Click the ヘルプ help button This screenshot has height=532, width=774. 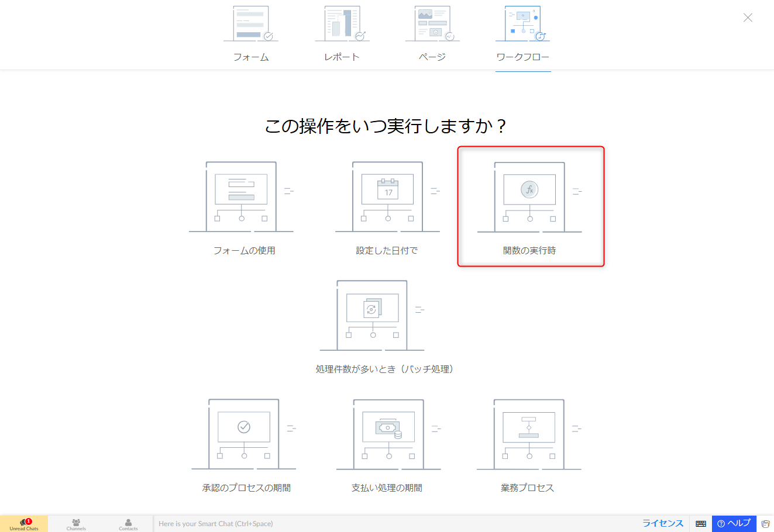tap(734, 523)
